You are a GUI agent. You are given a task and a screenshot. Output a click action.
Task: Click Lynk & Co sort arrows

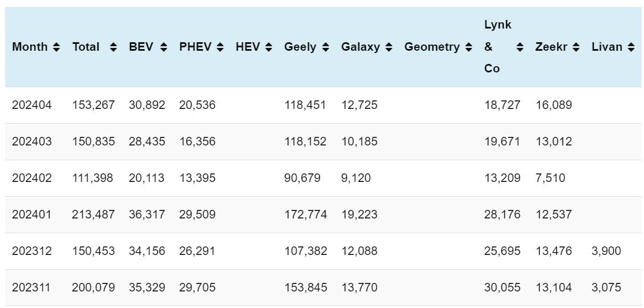click(x=520, y=47)
